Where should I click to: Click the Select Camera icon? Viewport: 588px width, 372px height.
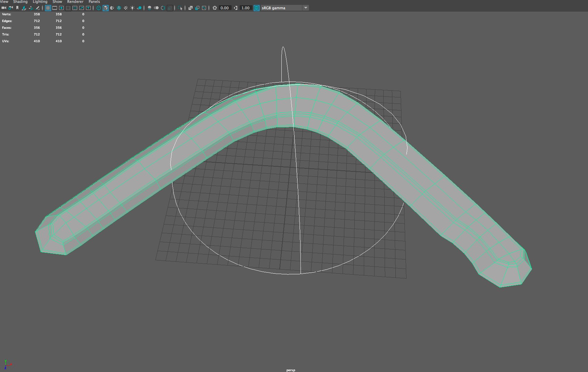[4, 8]
